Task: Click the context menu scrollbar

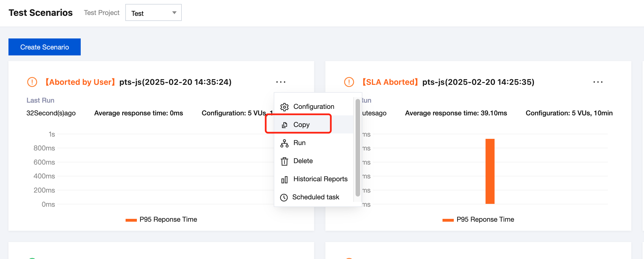Action: pos(358,147)
